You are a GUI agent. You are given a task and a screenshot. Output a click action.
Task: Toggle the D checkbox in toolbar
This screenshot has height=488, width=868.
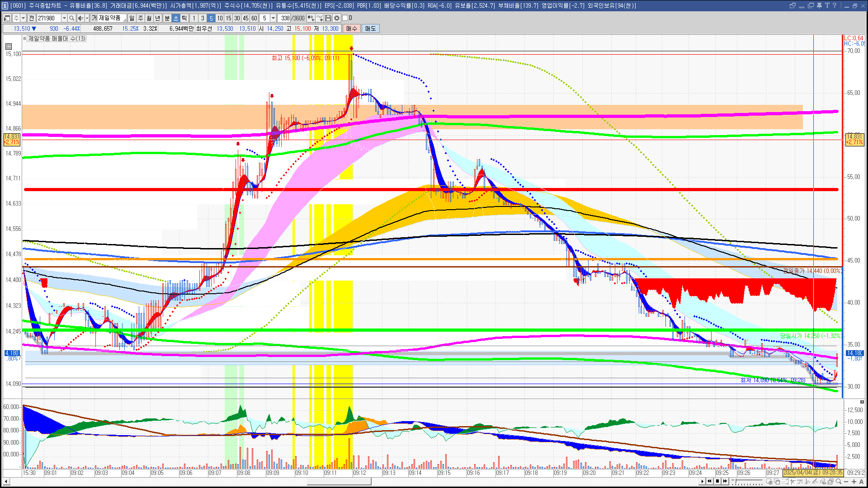coord(345,18)
